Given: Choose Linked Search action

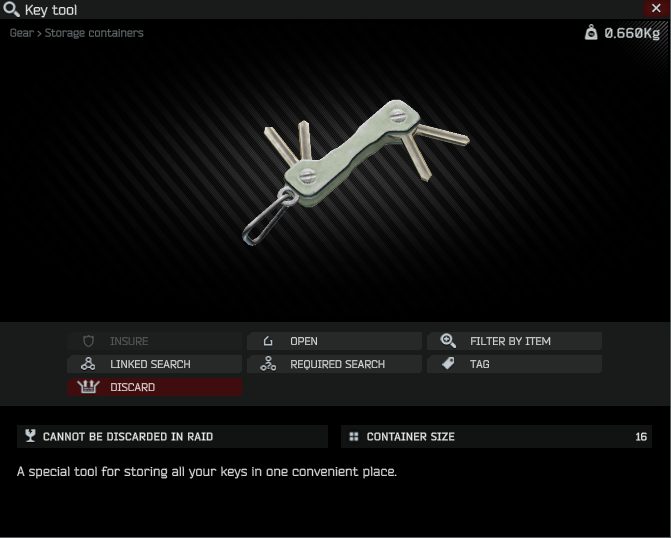Looking at the screenshot, I should pyautogui.click(x=155, y=364).
